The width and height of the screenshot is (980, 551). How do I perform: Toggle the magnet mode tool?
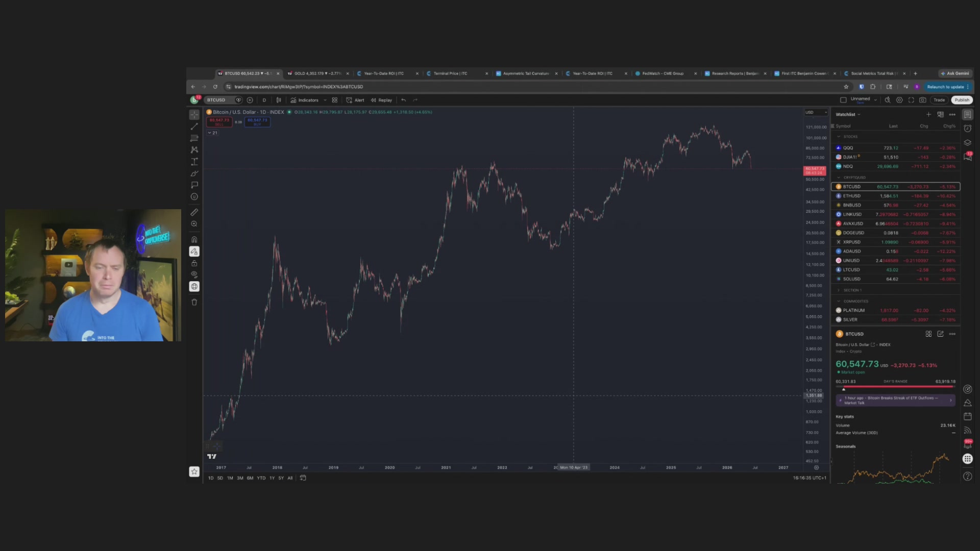[x=194, y=240]
